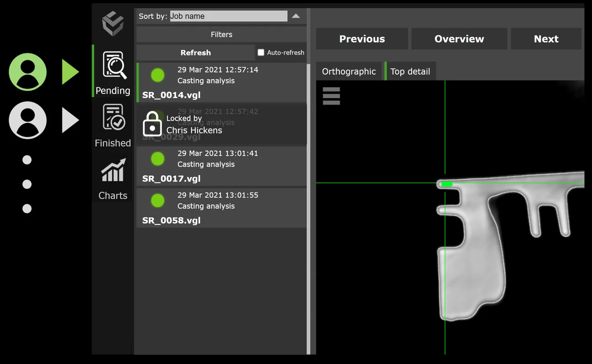
Task: Click the white play arrow
Action: click(x=71, y=121)
